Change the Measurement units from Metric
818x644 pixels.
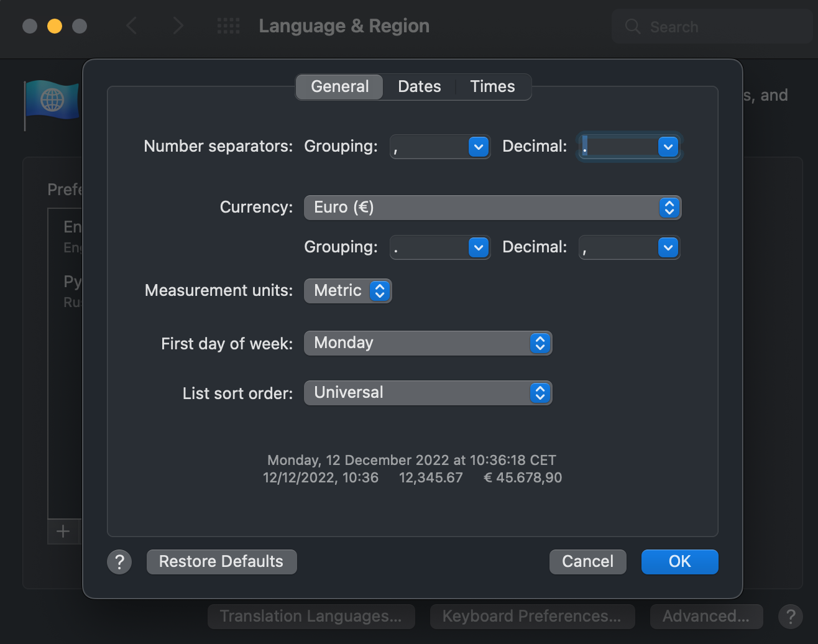click(x=347, y=291)
